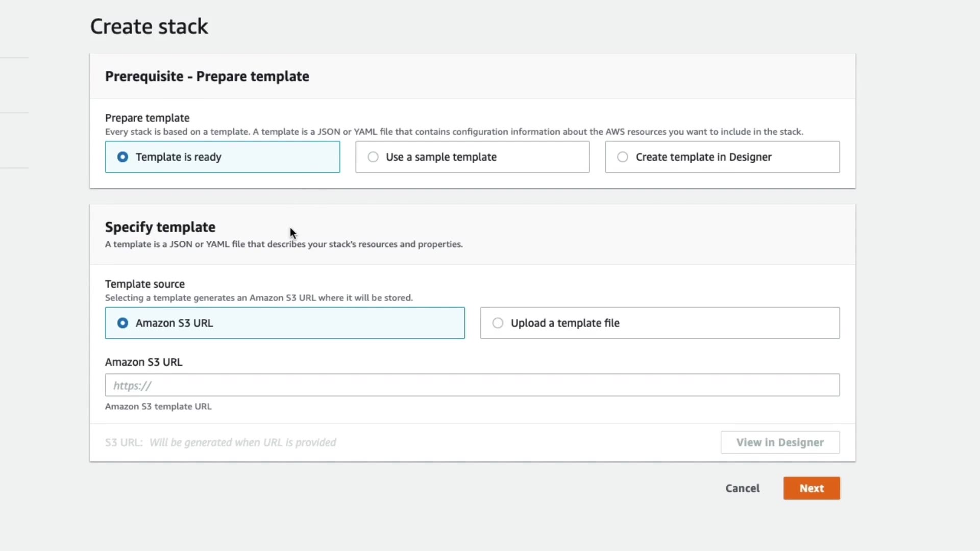Open View in Designer button
980x551 pixels.
pos(780,442)
